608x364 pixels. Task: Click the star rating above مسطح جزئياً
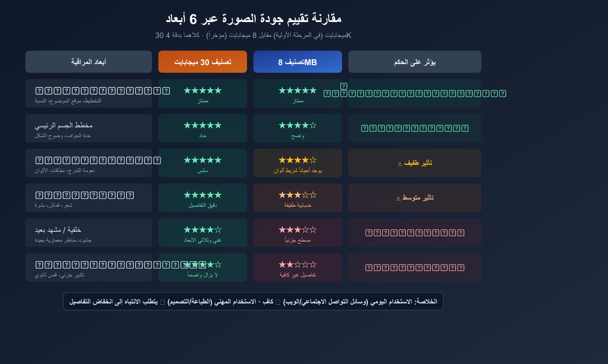(x=298, y=230)
